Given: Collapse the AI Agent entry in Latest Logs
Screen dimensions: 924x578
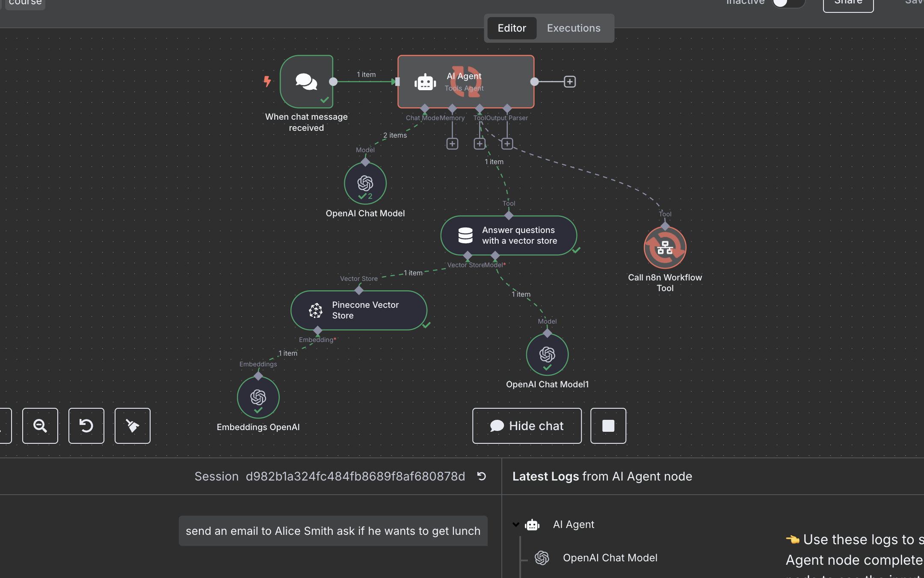Looking at the screenshot, I should click(516, 525).
